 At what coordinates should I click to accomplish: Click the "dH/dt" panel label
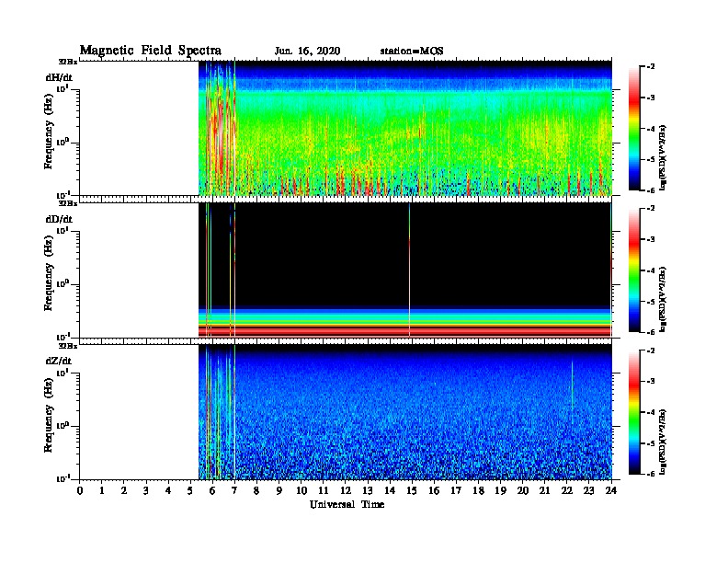pyautogui.click(x=59, y=77)
